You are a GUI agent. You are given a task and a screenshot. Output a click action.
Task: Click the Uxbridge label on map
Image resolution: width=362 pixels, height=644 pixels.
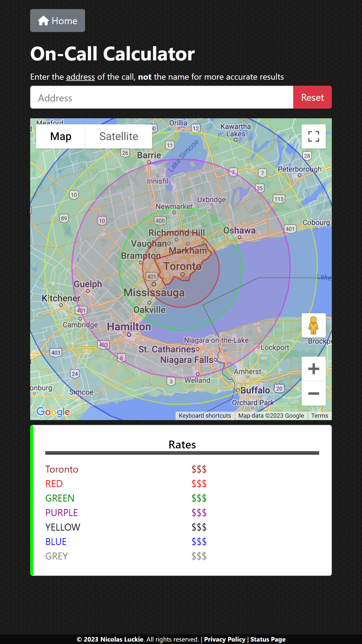pyautogui.click(x=211, y=199)
